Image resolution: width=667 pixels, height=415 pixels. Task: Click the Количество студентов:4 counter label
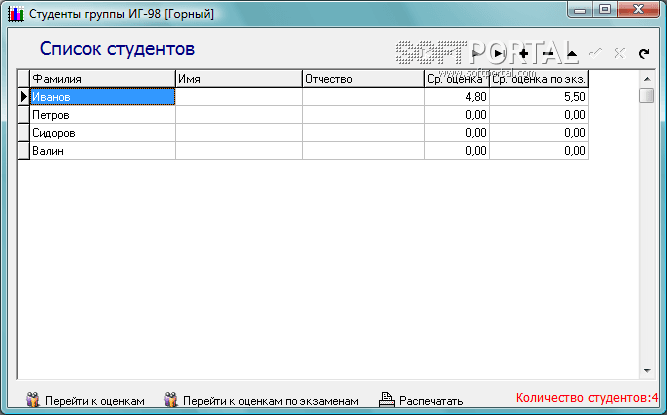coord(587,398)
